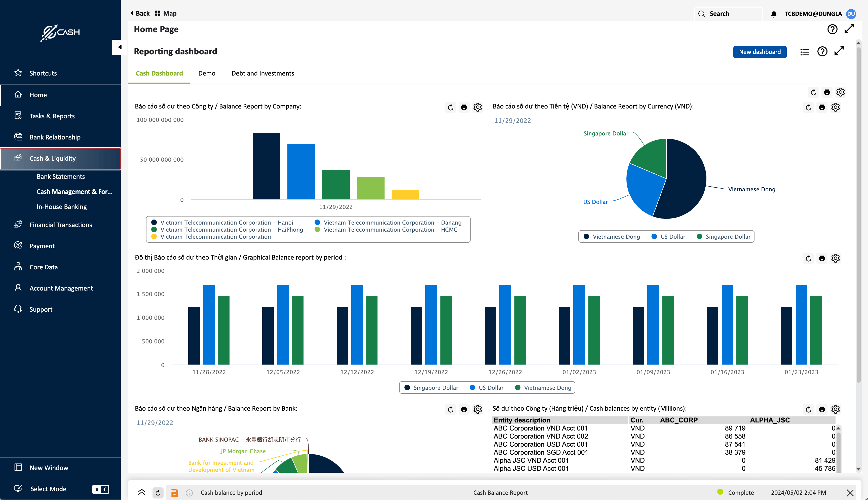868x500 pixels.
Task: Refresh Balance Report by Company
Action: (451, 107)
